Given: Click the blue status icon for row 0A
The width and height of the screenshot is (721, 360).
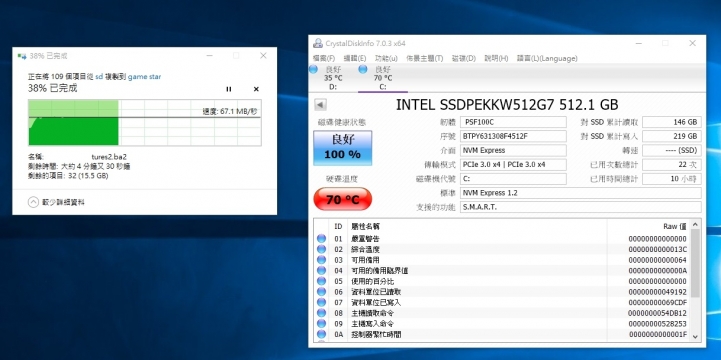Looking at the screenshot, I should tap(321, 334).
